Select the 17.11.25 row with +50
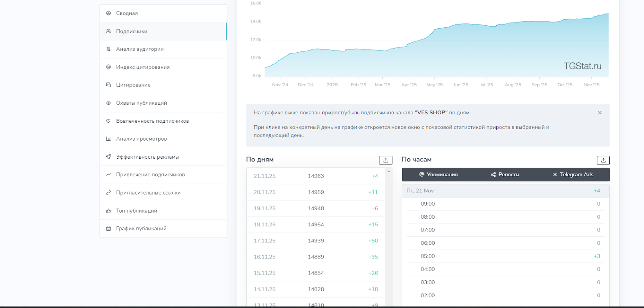Screen dimensions: 644x308 [316, 241]
